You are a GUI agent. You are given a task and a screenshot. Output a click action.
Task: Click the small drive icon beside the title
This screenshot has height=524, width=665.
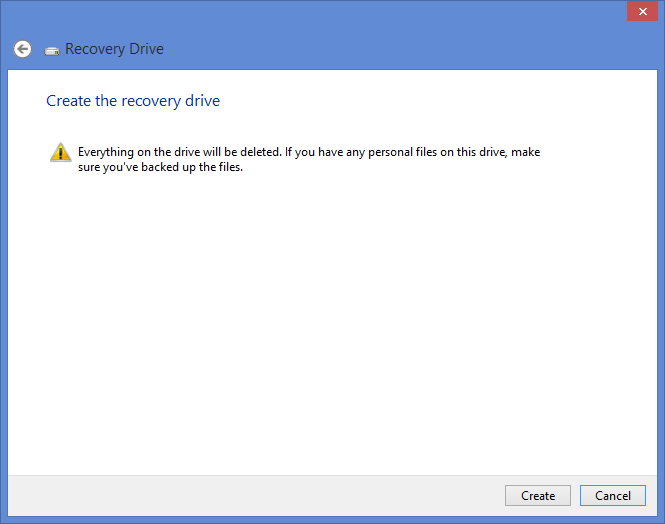[x=52, y=50]
